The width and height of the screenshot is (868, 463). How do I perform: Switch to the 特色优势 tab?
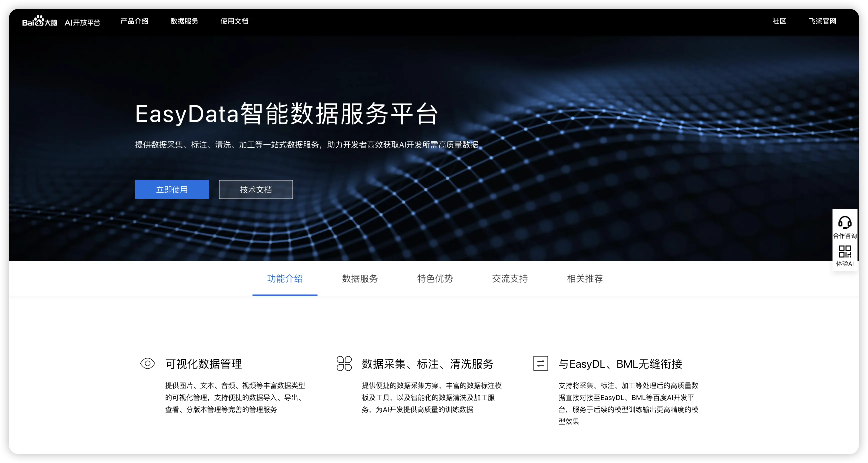435,279
